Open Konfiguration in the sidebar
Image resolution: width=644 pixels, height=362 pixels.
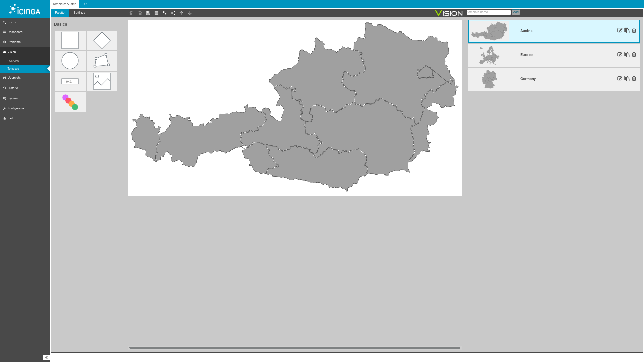tap(25, 108)
